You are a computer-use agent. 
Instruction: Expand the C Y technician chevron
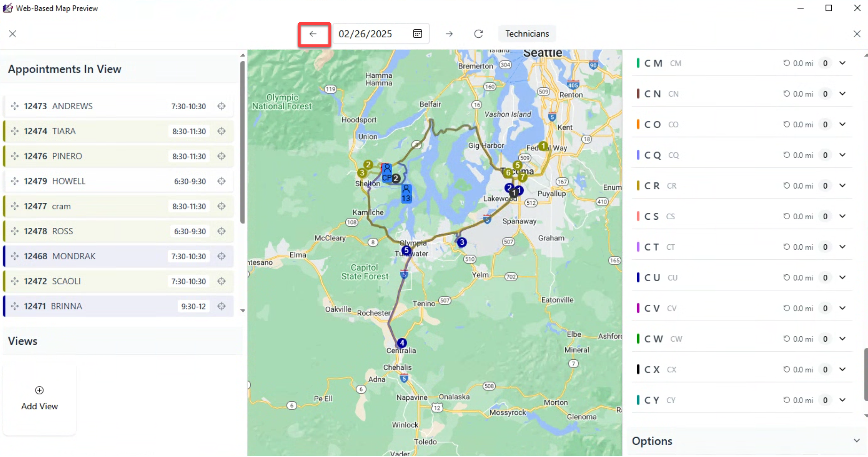click(843, 400)
